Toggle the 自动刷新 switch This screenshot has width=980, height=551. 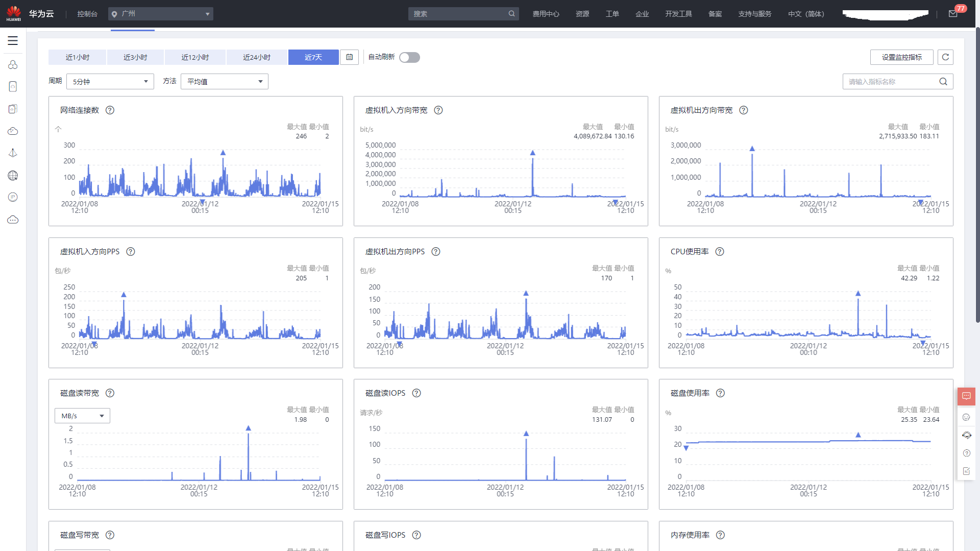coord(409,57)
